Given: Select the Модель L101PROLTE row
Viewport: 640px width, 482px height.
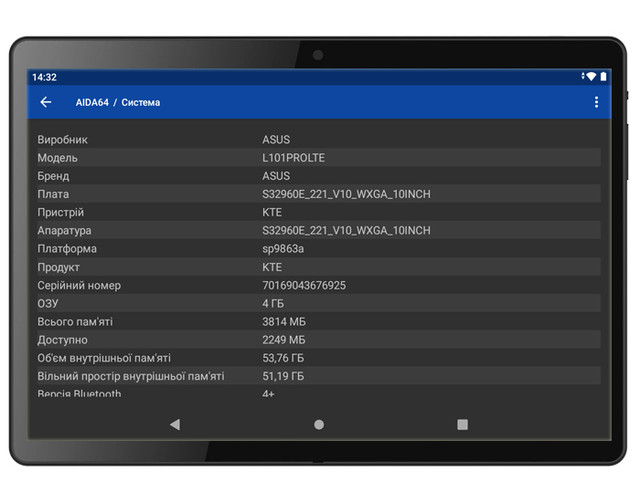Looking at the screenshot, I should 318,158.
